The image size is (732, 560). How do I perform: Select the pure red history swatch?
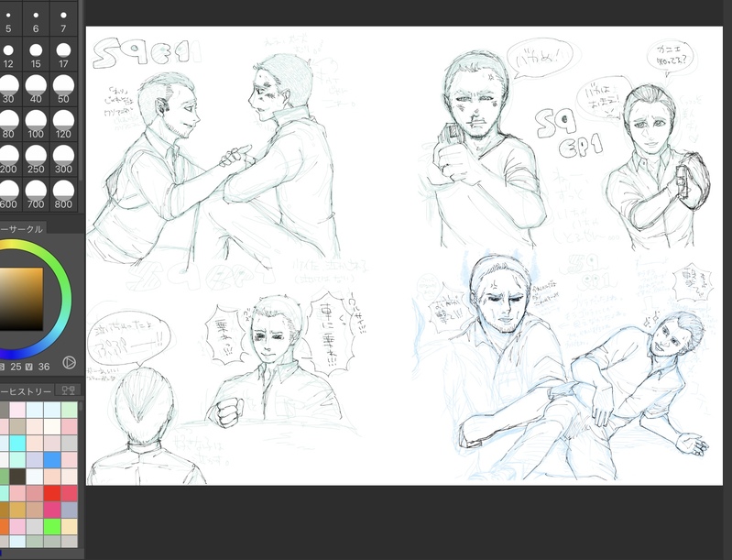click(52, 493)
